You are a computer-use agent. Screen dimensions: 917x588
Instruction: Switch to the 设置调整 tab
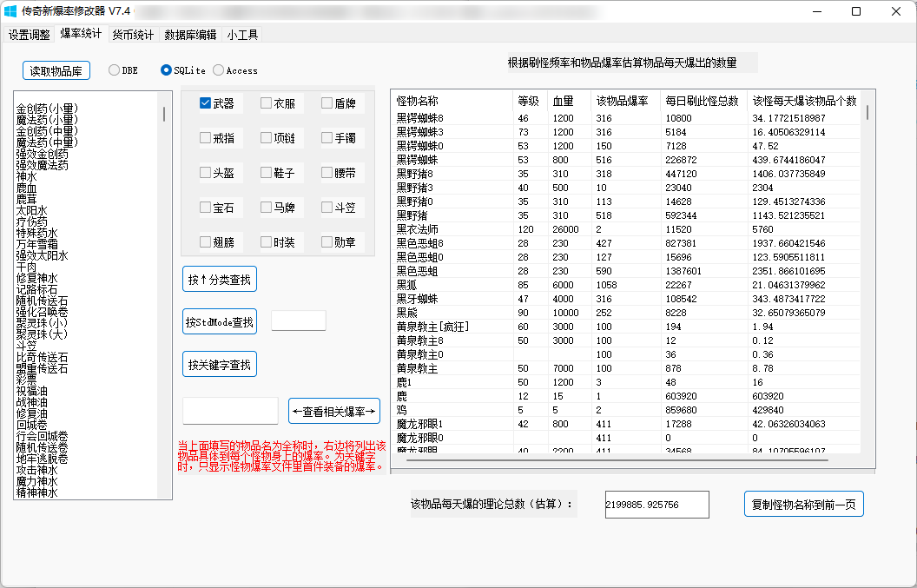tap(30, 35)
